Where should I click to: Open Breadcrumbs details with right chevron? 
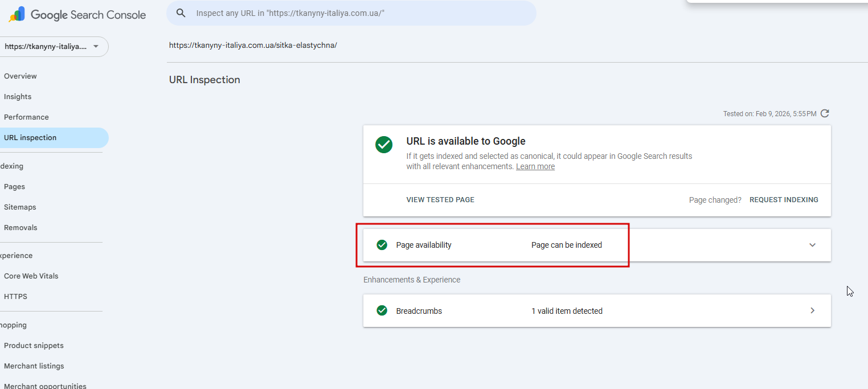point(812,311)
